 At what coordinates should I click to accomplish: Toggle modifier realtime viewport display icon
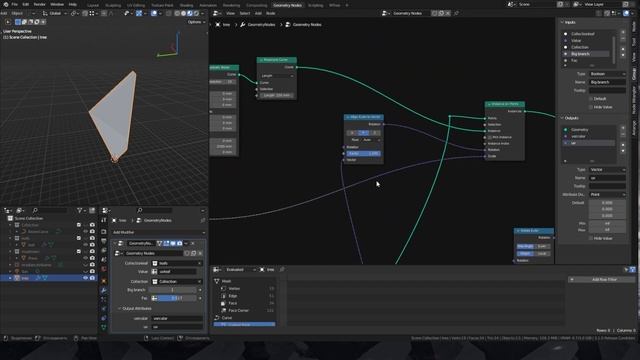coord(173,243)
